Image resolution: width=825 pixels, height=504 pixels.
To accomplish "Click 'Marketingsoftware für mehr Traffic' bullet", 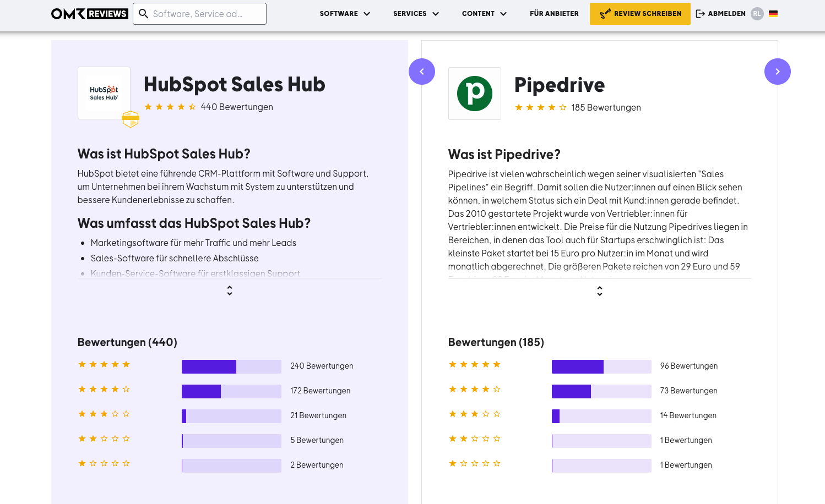I will [193, 243].
